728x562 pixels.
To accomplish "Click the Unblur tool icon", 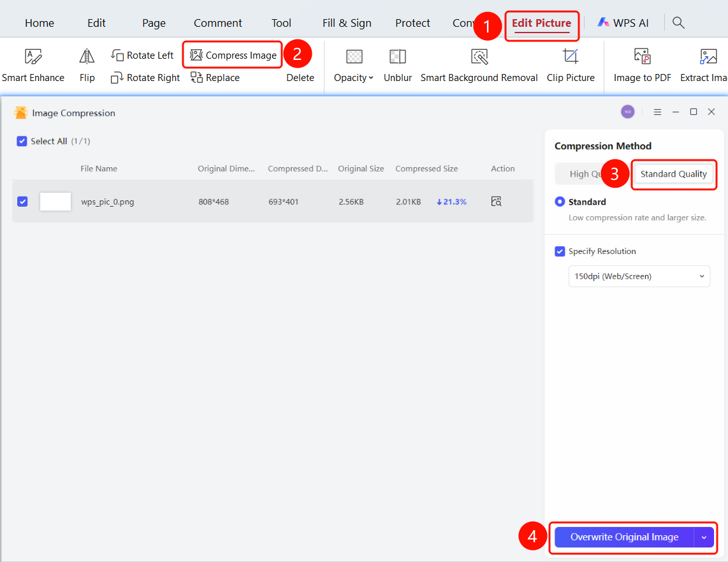I will click(397, 56).
